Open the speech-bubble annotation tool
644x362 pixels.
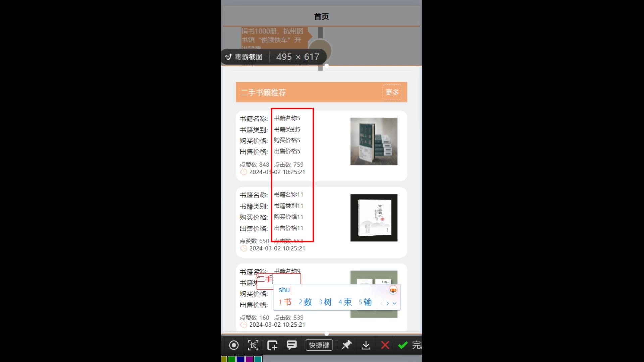(x=291, y=345)
